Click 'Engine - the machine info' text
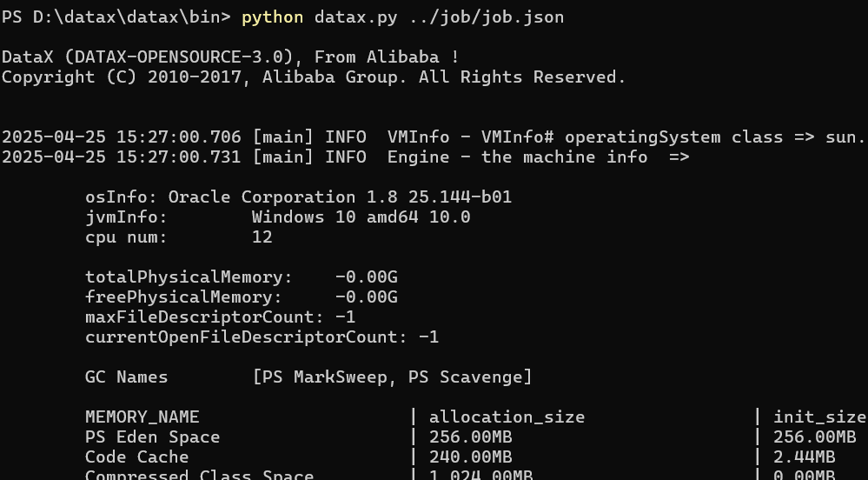Viewport: 868px width, 480px height. [518, 157]
